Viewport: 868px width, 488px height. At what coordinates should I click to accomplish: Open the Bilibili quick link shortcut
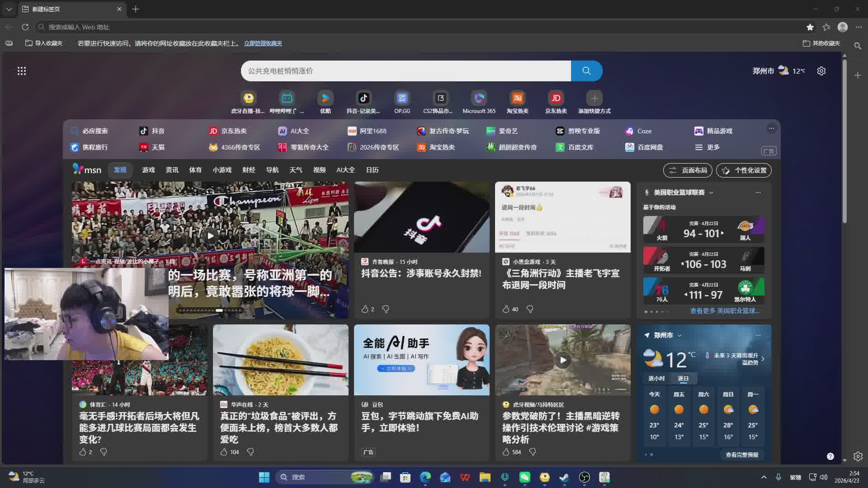click(x=287, y=99)
